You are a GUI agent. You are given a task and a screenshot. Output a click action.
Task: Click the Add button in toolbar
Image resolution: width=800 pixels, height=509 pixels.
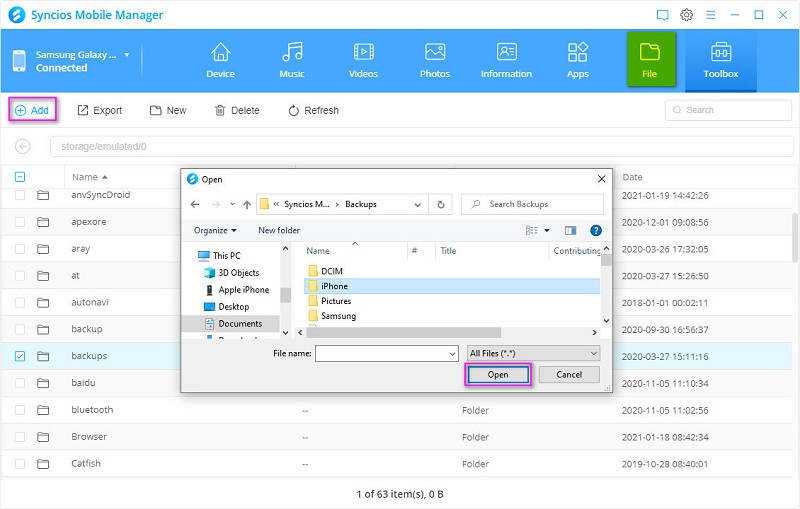(32, 110)
